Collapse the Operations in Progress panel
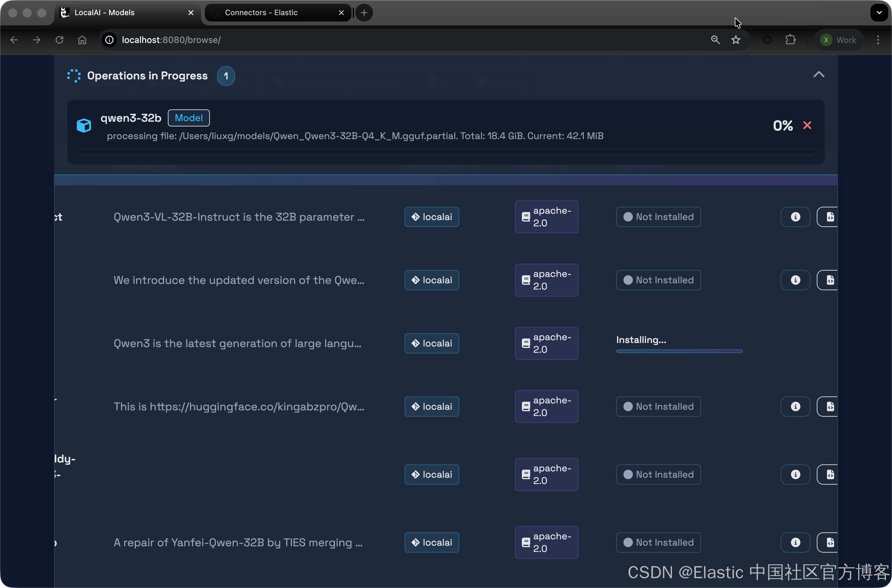This screenshot has height=588, width=892. (819, 75)
